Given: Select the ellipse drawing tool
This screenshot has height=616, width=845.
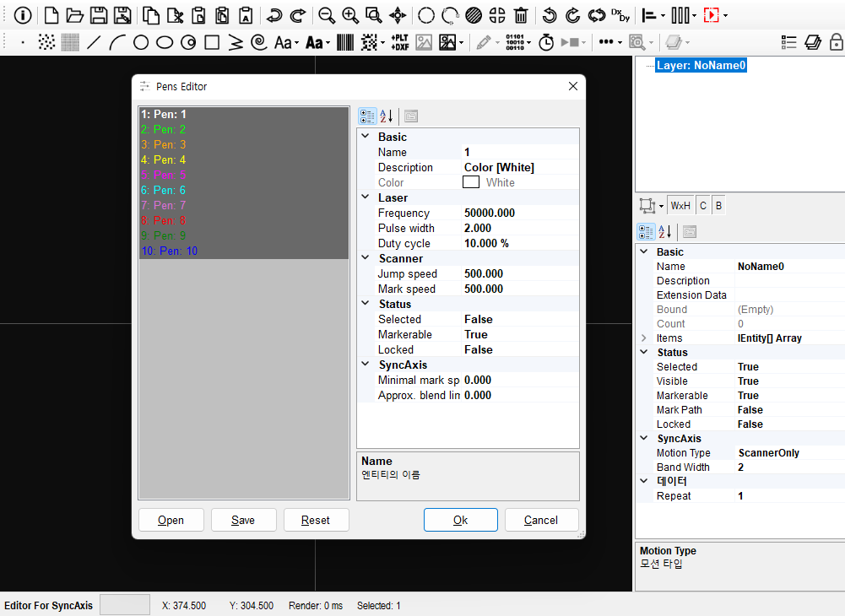Looking at the screenshot, I should [165, 42].
